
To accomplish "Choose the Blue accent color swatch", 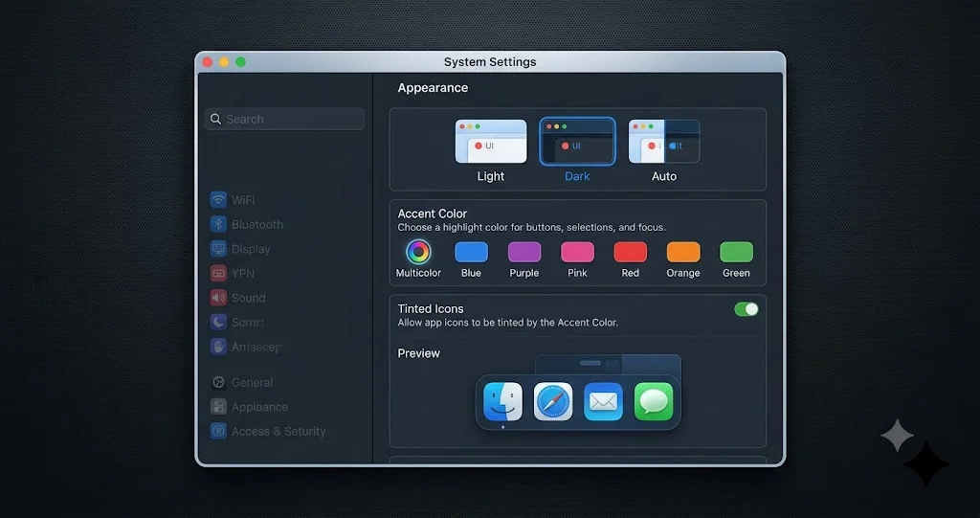I will pos(471,252).
